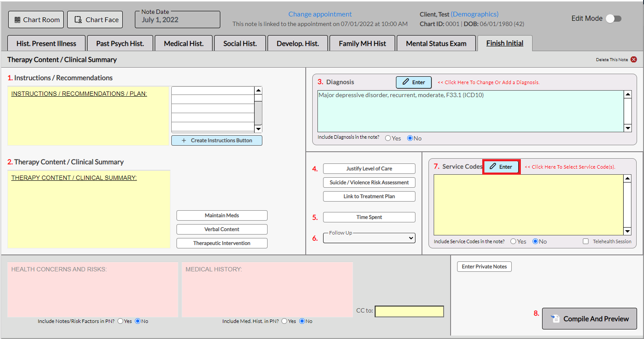Open Chart Room via its grid icon
The image size is (644, 339).
[x=18, y=20]
